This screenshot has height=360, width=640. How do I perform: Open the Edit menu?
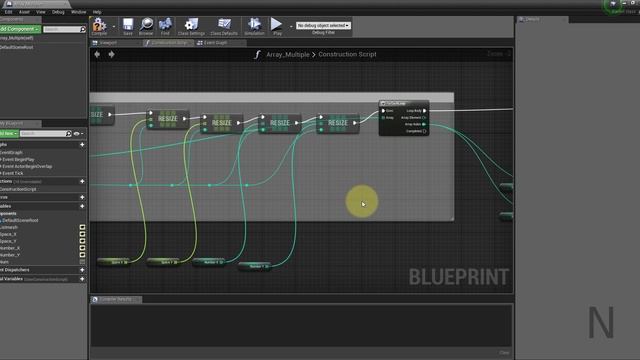click(8, 12)
